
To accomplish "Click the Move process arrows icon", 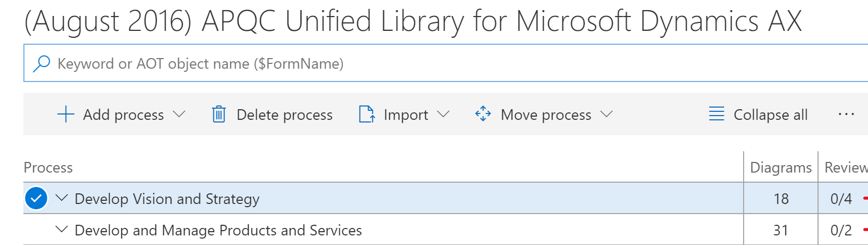I will tap(483, 114).
